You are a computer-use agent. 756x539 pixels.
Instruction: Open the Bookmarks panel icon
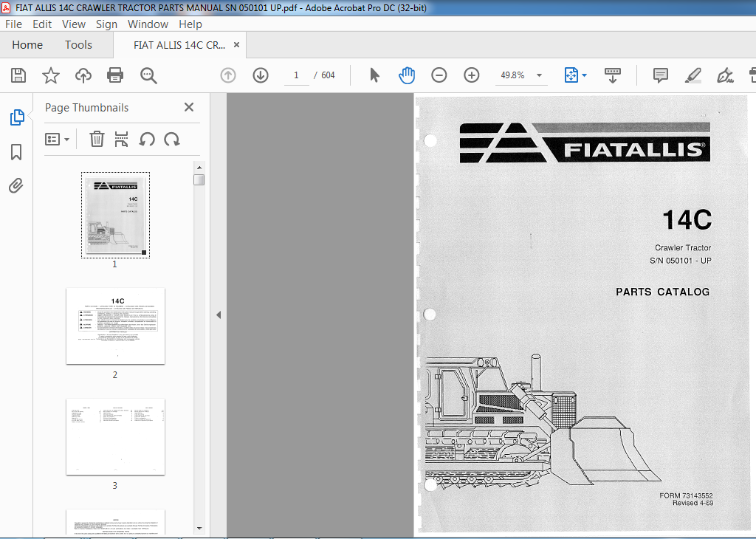16,151
